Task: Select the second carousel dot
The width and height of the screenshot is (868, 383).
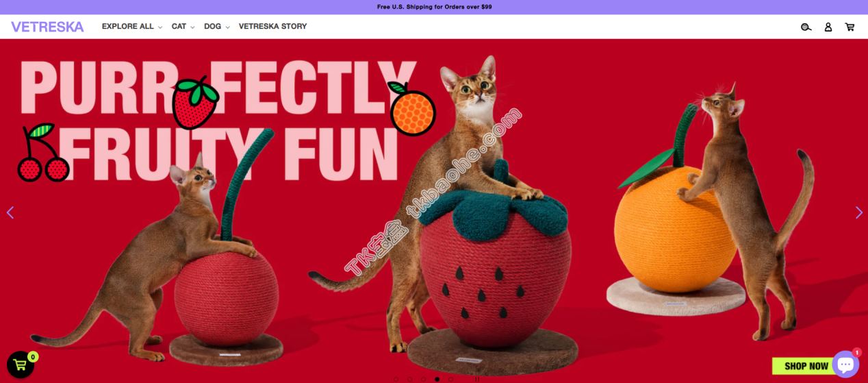Action: pos(409,379)
